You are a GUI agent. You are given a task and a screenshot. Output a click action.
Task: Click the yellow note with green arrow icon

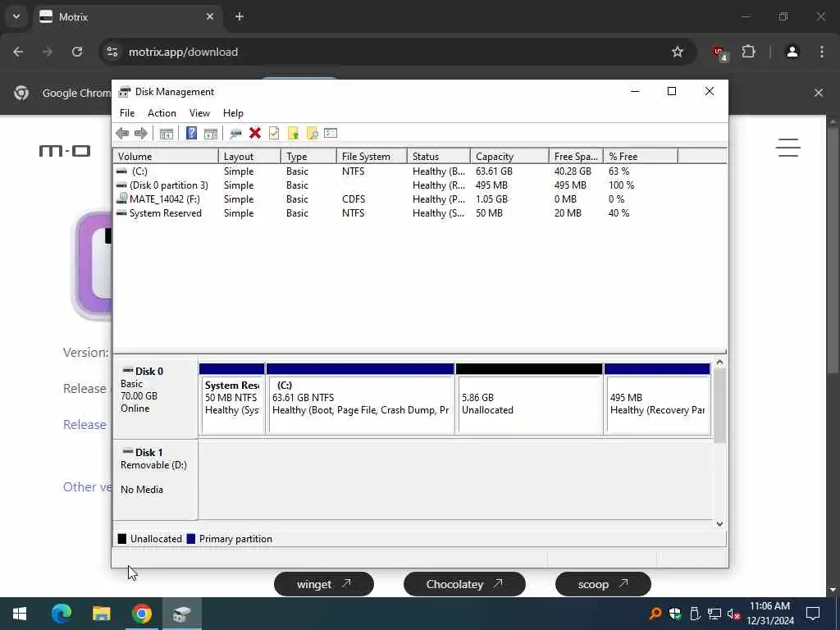pos(293,134)
